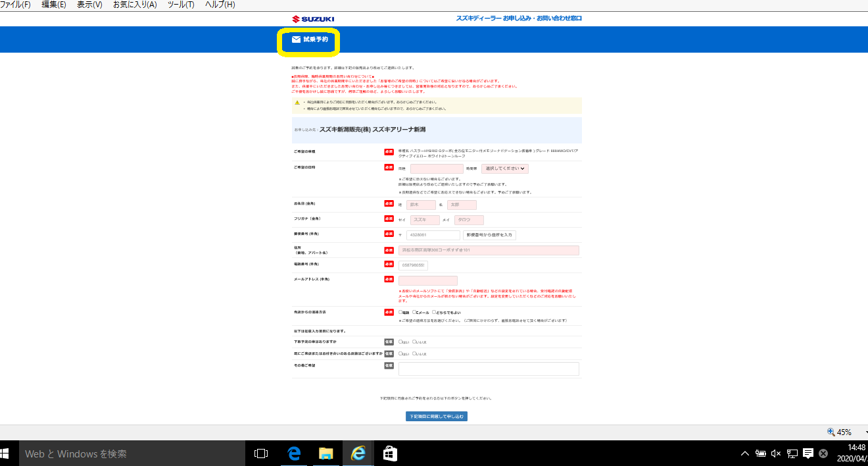Open the ツール(T) menu
This screenshot has height=466, width=868.
[181, 5]
